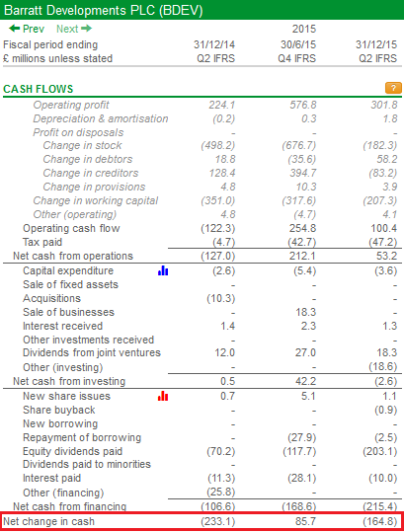This screenshot has width=404, height=532.
Task: Select the Acquisitions row label
Action: [x=51, y=298]
